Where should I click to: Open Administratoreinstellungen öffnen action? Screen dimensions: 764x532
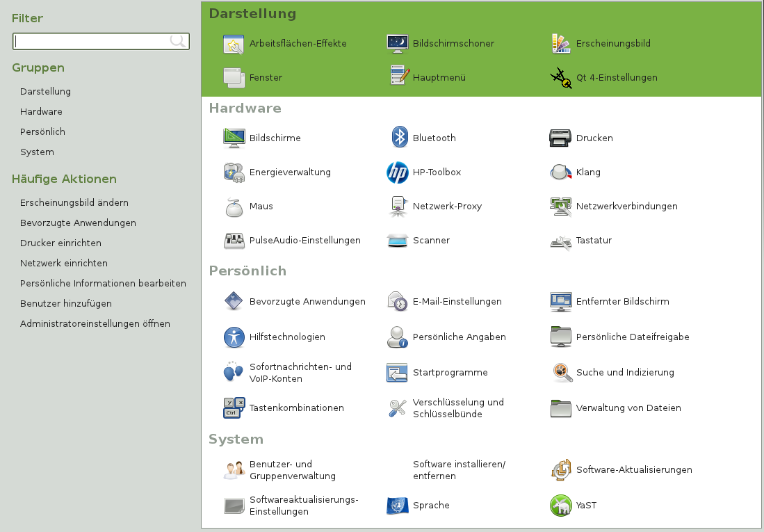point(95,323)
